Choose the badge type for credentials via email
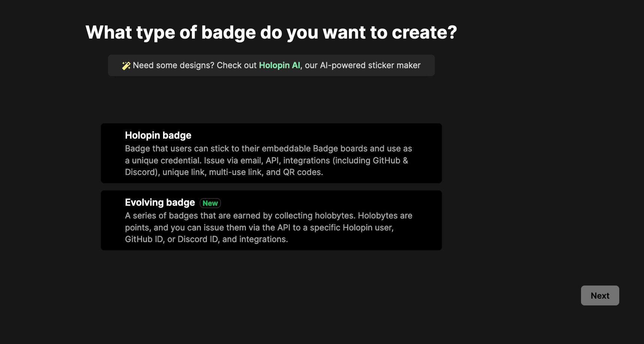 pyautogui.click(x=271, y=153)
